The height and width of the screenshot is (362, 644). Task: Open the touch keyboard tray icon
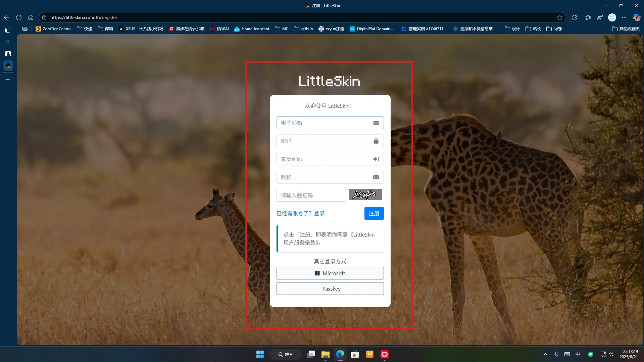click(567, 354)
